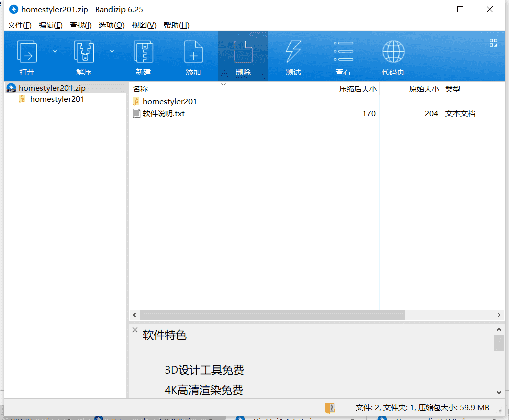The height and width of the screenshot is (420, 509).
Task: Click the View (查看) list icon
Action: 343,51
